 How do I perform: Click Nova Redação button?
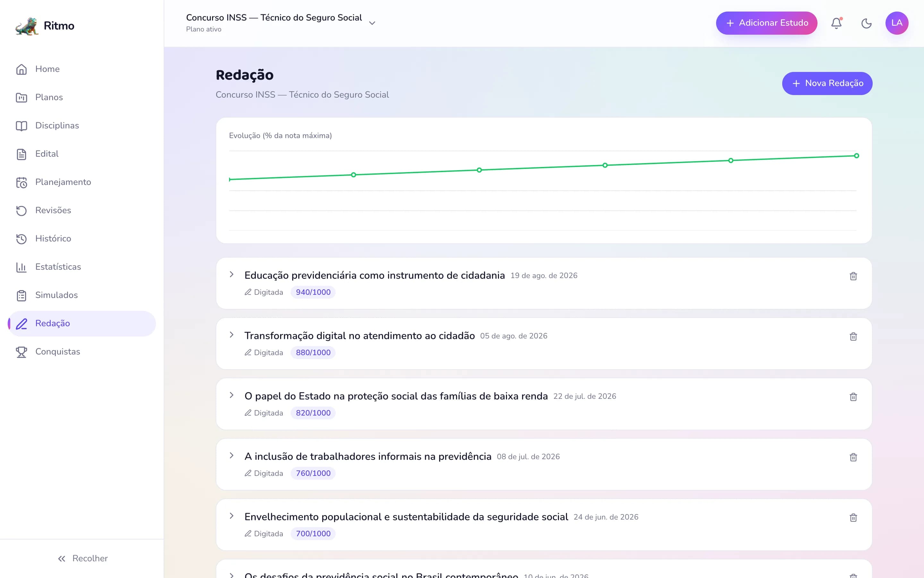(827, 83)
